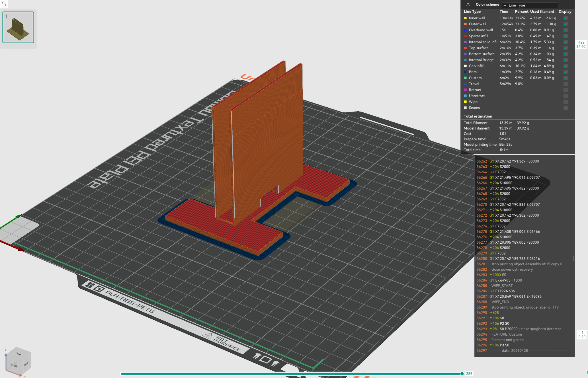Click the Top surface row label
The height and width of the screenshot is (378, 588).
pyautogui.click(x=479, y=48)
